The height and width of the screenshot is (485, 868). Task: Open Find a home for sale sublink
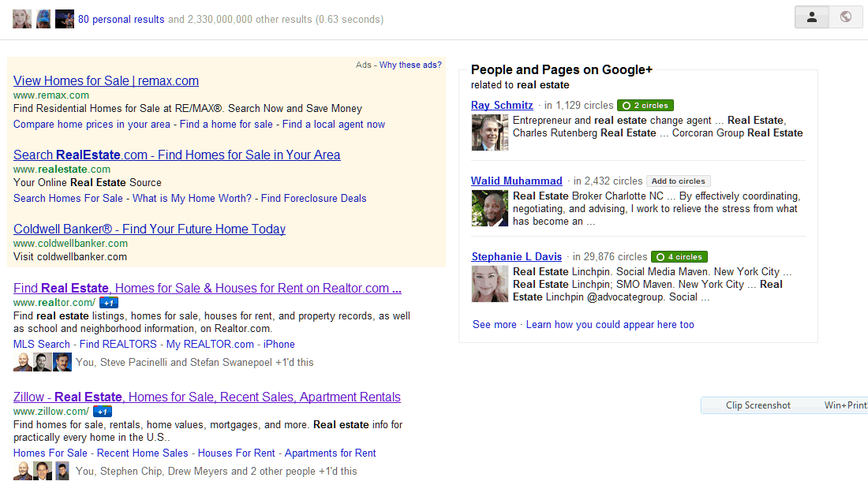pos(226,125)
